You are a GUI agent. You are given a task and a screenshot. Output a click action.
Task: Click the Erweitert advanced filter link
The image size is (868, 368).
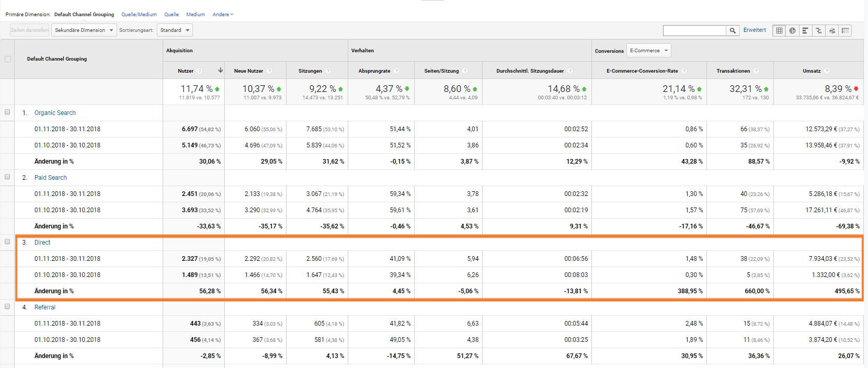[755, 30]
